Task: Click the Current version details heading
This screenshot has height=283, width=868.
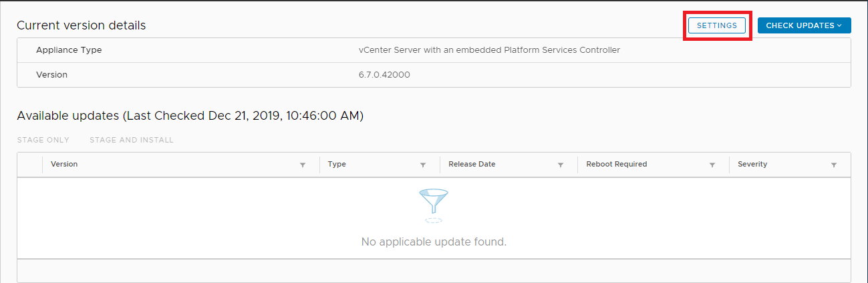Action: [81, 25]
